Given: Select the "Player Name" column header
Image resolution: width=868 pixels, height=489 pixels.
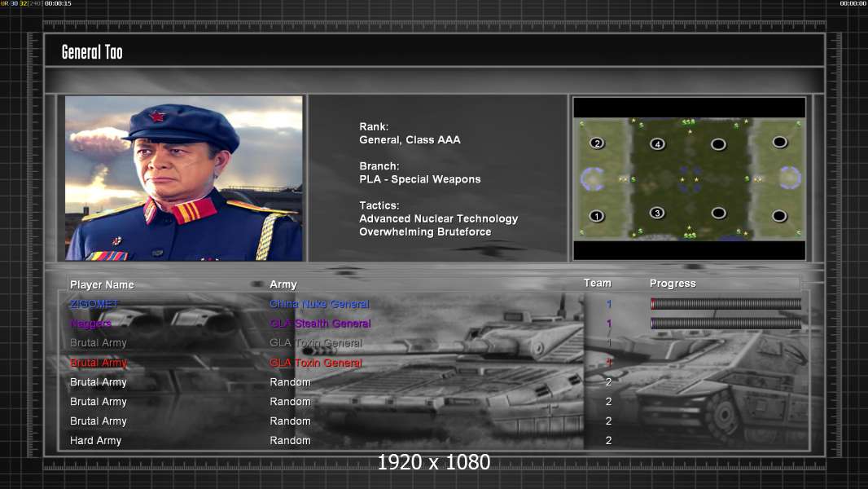Looking at the screenshot, I should point(102,284).
